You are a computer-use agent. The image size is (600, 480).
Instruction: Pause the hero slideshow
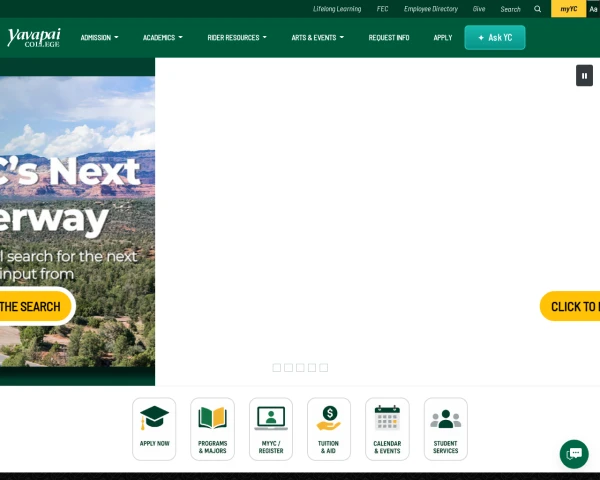click(x=584, y=76)
